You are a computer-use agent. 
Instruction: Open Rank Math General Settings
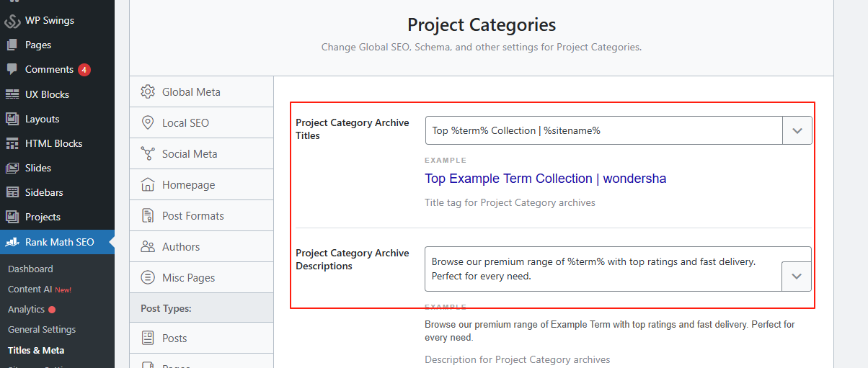click(42, 329)
